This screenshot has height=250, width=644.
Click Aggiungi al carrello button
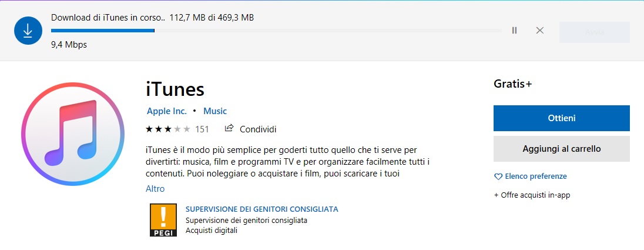(562, 149)
